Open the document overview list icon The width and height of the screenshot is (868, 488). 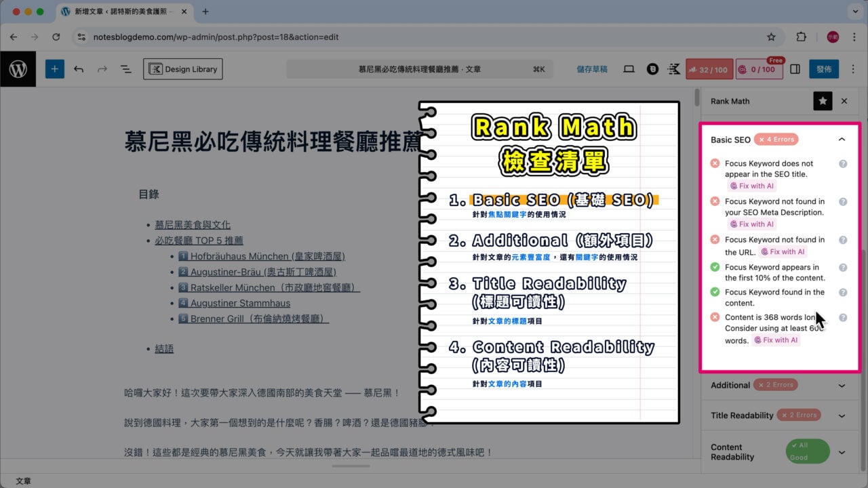126,68
